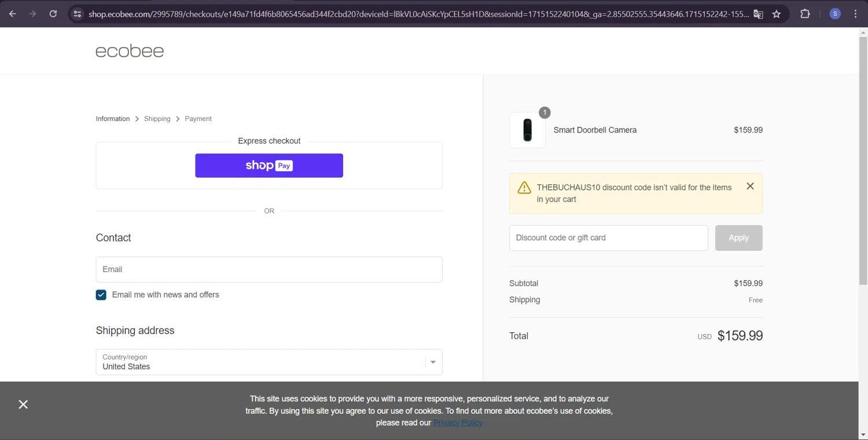
Task: Click the page vertical scrollbar
Action: (x=863, y=162)
